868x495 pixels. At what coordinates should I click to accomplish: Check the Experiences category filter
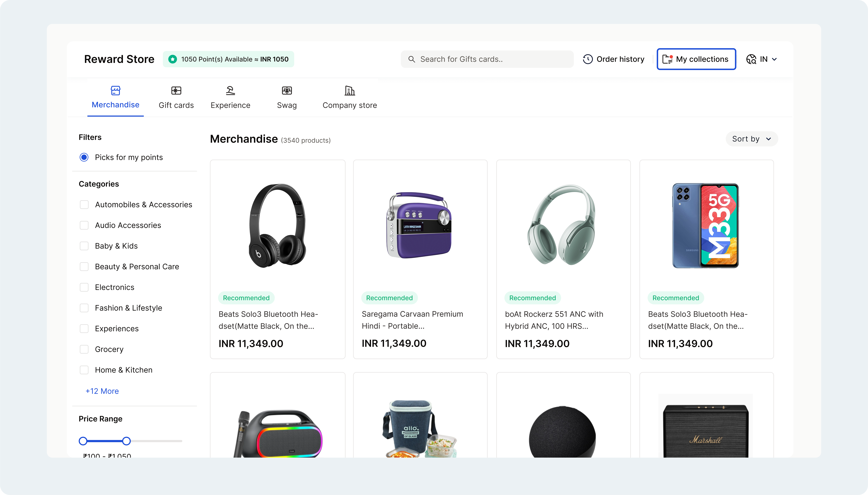point(84,328)
